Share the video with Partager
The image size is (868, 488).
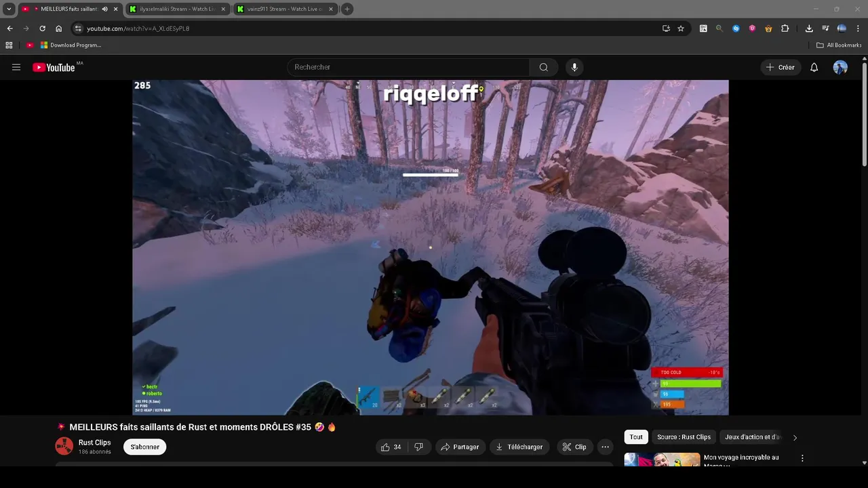pos(459,447)
